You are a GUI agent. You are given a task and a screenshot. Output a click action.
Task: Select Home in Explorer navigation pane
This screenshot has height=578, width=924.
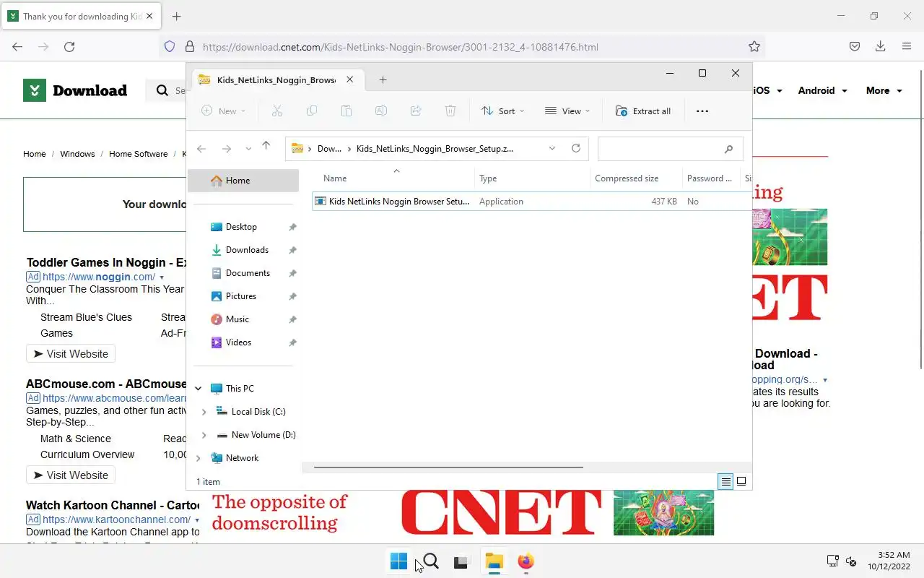[x=243, y=181]
